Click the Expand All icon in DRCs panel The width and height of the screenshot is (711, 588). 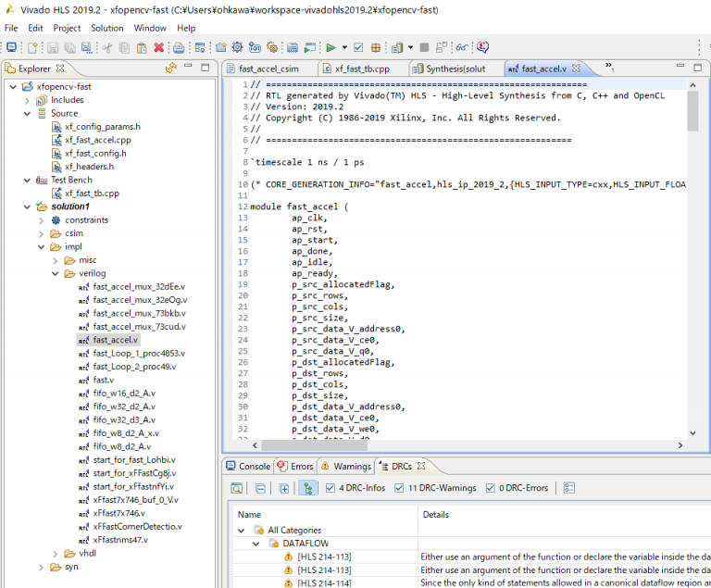click(x=284, y=488)
